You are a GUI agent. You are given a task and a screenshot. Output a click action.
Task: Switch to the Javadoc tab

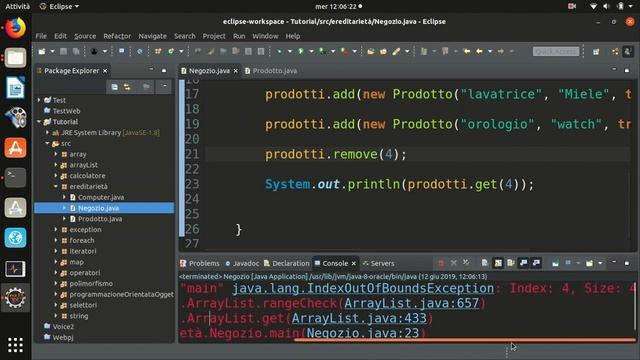coord(242,263)
